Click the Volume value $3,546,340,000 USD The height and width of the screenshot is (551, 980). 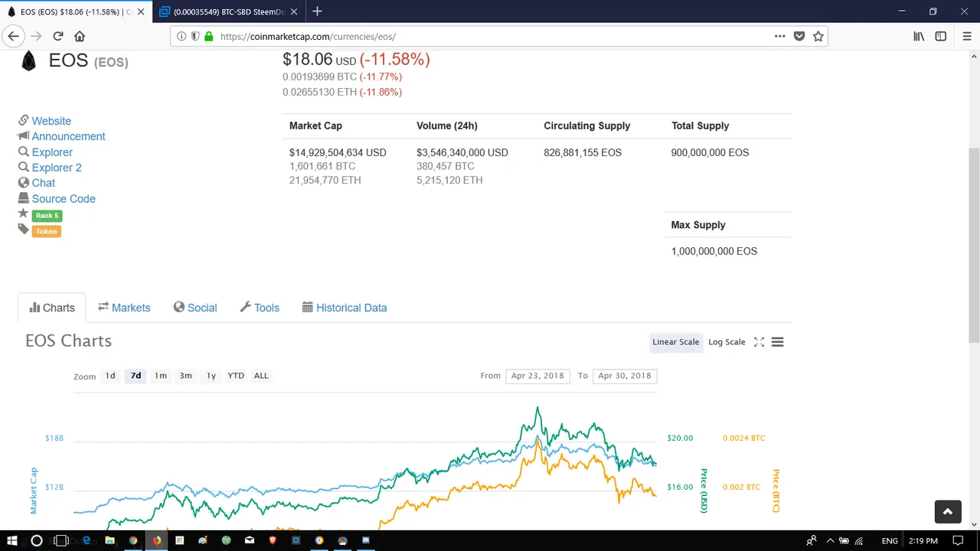click(x=462, y=152)
